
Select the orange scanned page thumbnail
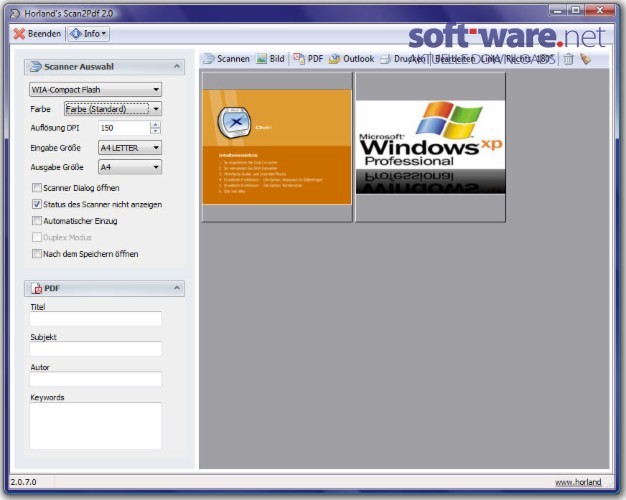coord(277,147)
